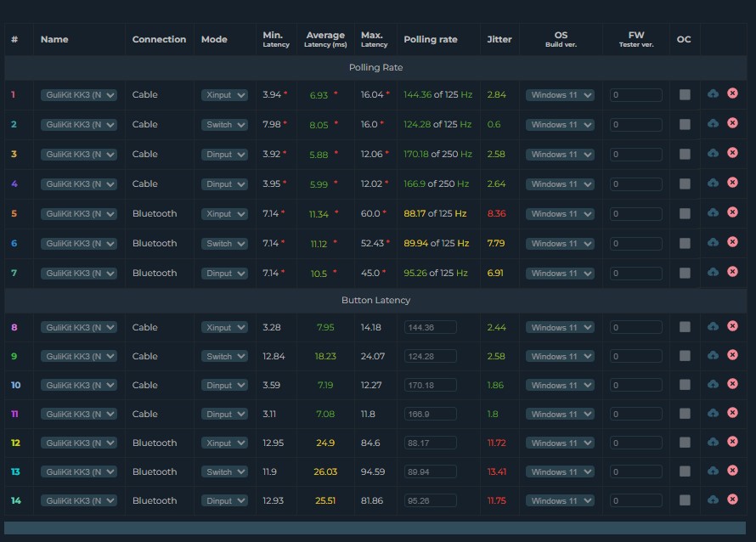Viewport: 756px width, 542px height.
Task: Toggle OC checkbox in row 10
Action: tap(685, 385)
